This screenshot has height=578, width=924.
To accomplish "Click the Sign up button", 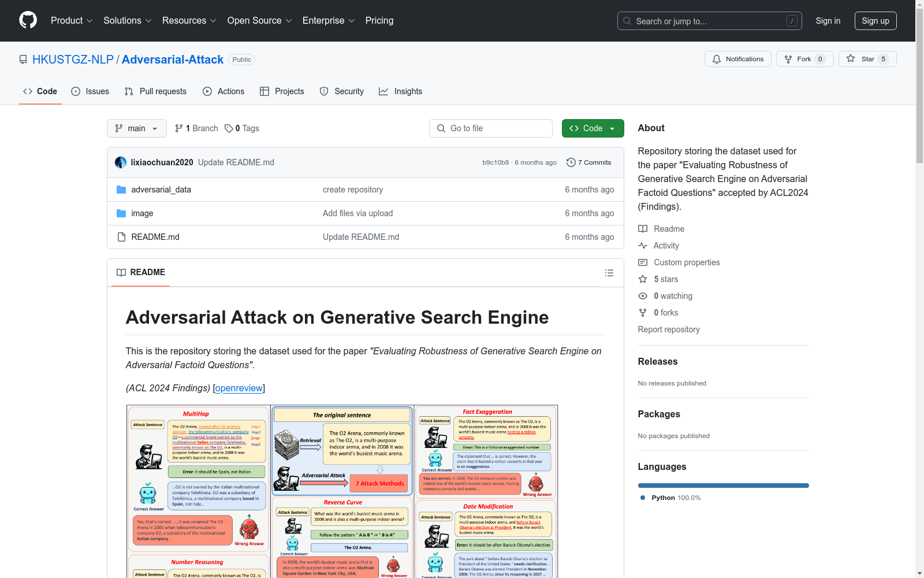I will pos(875,21).
